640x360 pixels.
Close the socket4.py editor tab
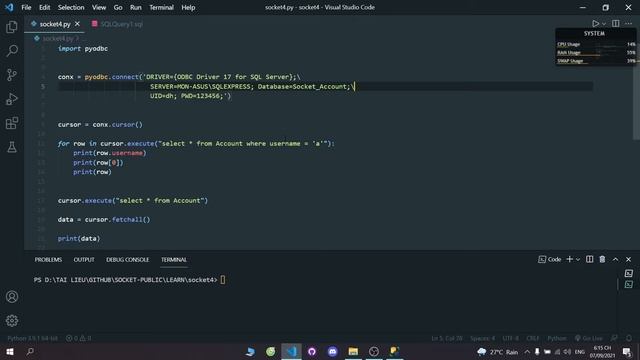[77, 24]
